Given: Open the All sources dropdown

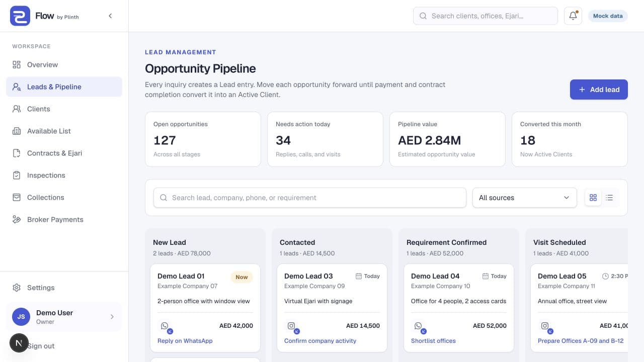Looking at the screenshot, I should 524,198.
